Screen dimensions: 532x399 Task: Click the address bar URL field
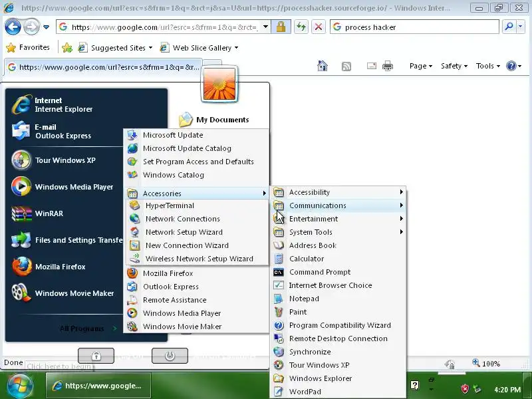pyautogui.click(x=158, y=27)
